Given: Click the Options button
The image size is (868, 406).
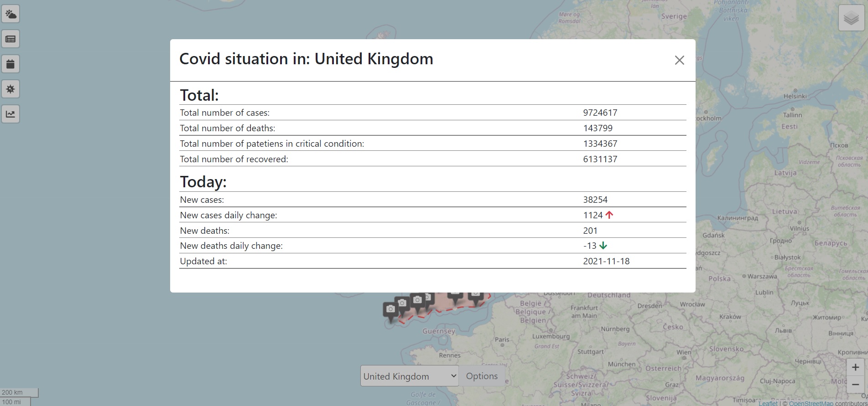Looking at the screenshot, I should (x=482, y=376).
